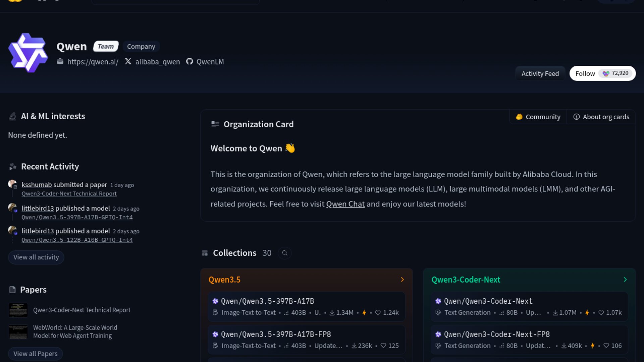
Task: Click the website icon beside https://qwen.ai/
Action: (60, 61)
